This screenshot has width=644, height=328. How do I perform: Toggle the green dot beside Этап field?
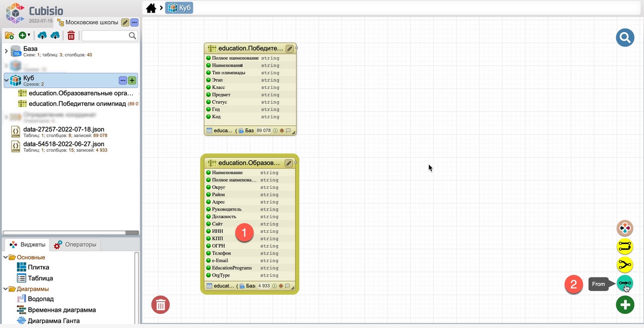click(208, 80)
